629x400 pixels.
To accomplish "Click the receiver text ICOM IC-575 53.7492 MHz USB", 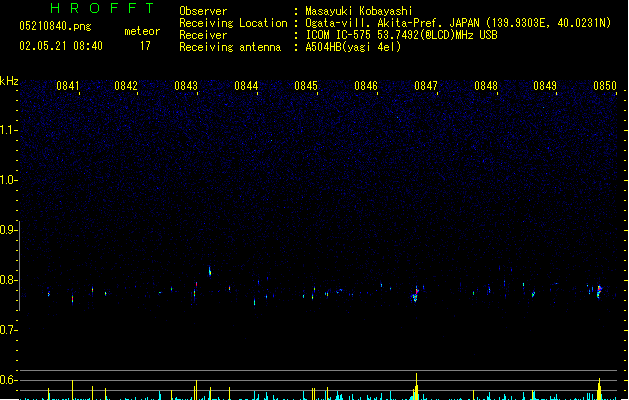I will [x=402, y=35].
